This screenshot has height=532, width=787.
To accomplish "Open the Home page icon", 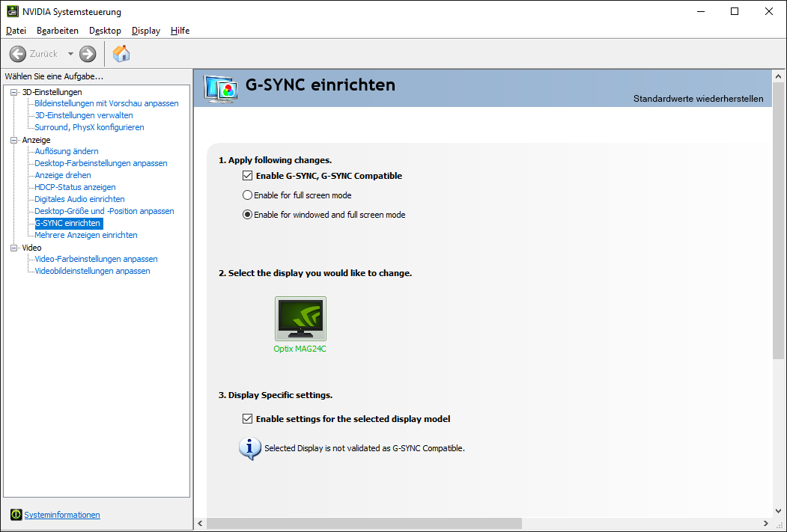I will pos(121,54).
